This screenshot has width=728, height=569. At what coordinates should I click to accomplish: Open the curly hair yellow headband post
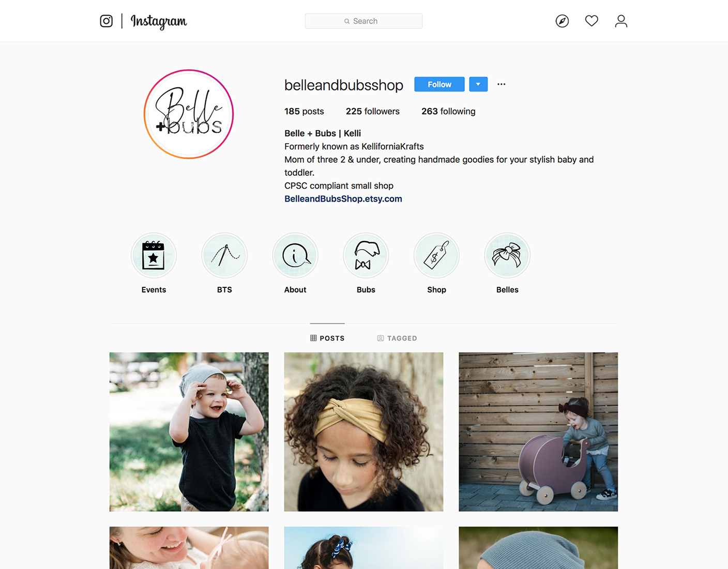pos(363,432)
